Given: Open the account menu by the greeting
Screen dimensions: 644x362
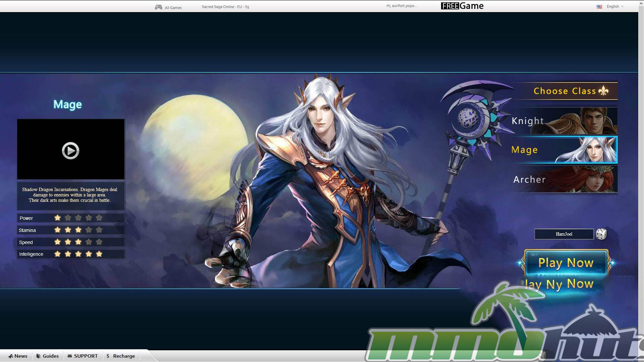Looking at the screenshot, I should pyautogui.click(x=401, y=6).
